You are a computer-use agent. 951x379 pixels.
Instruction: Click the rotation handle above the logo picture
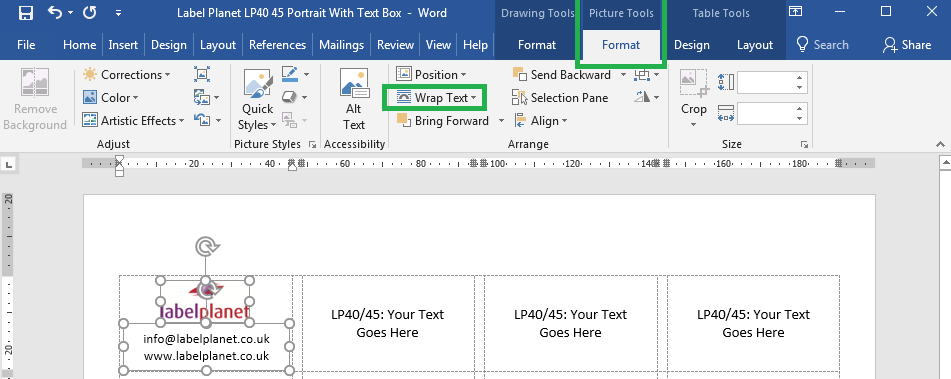click(206, 247)
